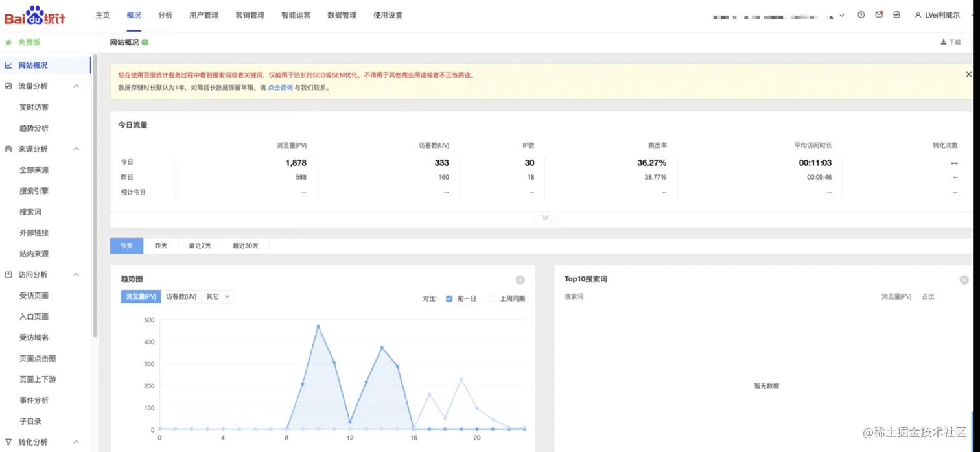Switch to the 最近7天 time tab
980x452 pixels.
[200, 246]
